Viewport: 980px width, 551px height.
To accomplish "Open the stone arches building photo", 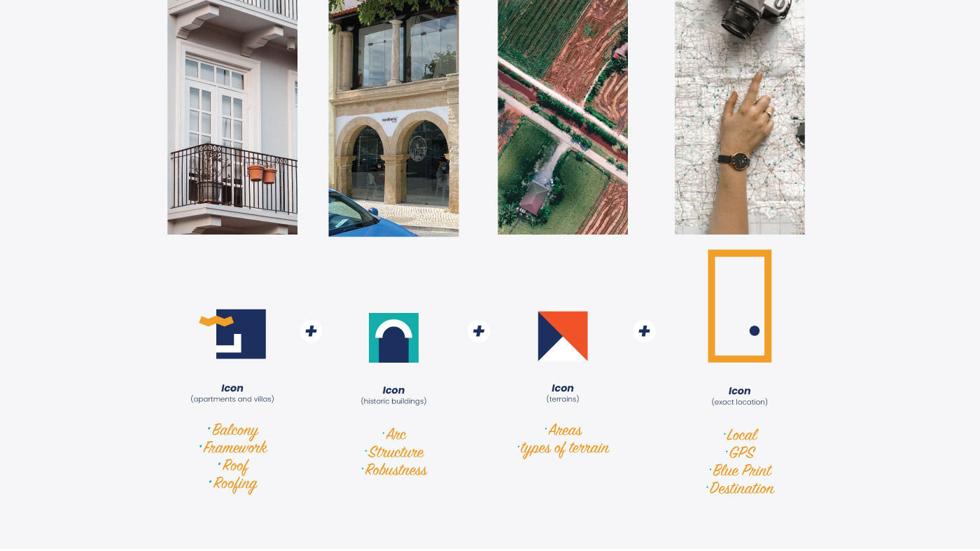I will (x=393, y=118).
